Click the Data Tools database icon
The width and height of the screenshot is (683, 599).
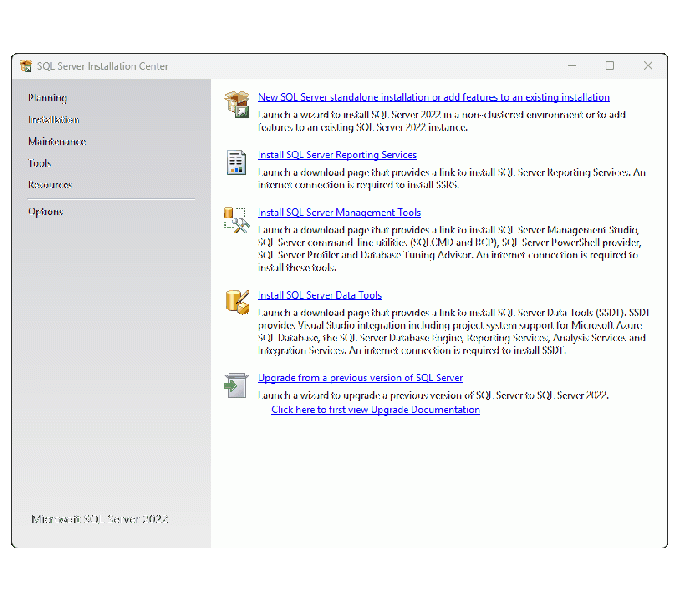click(237, 302)
